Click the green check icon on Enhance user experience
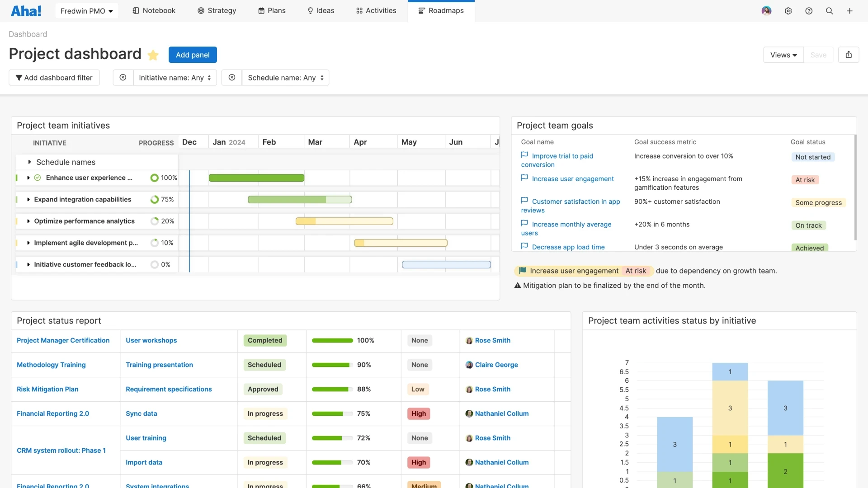 tap(38, 178)
